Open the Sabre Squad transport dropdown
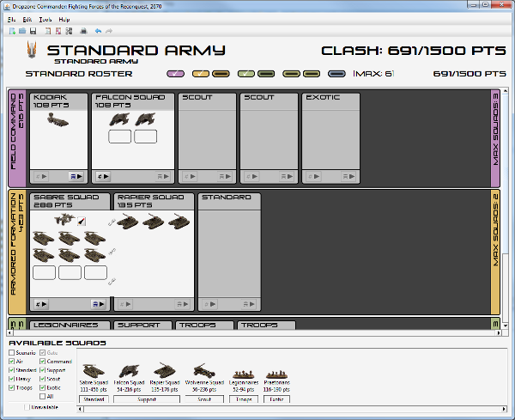Viewport: 515px width, 420px height. (x=98, y=304)
